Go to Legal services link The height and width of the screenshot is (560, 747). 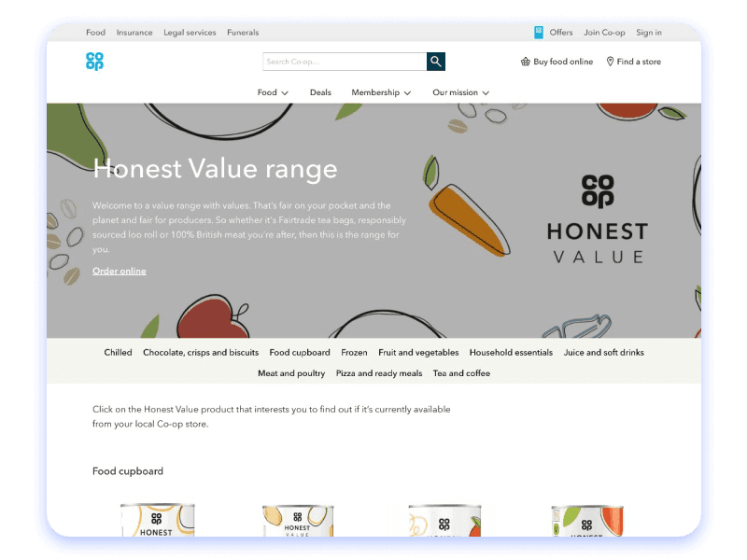pyautogui.click(x=190, y=33)
